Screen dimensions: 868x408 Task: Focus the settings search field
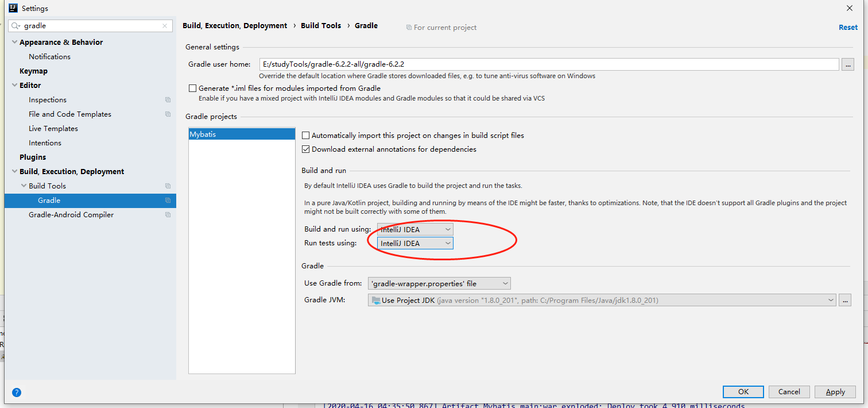(91, 26)
